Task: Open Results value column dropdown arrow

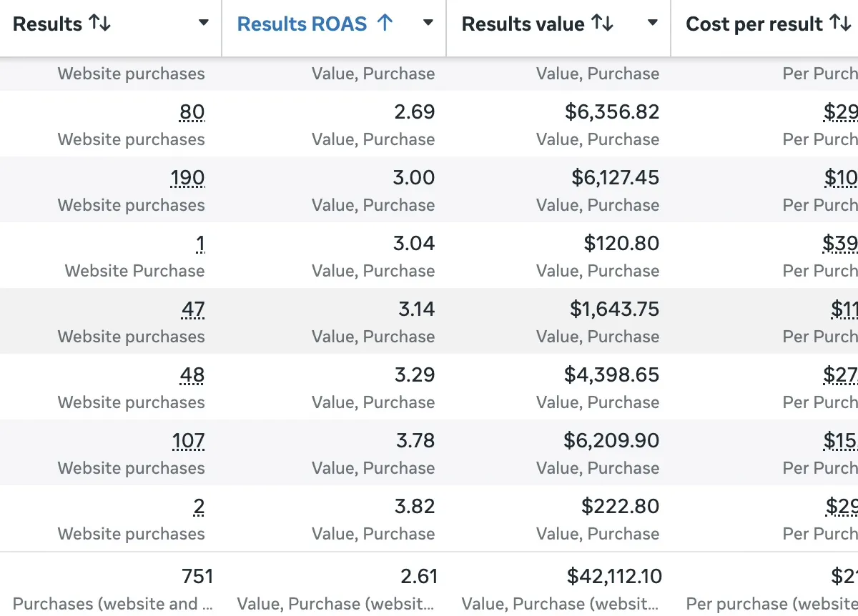Action: pos(653,24)
